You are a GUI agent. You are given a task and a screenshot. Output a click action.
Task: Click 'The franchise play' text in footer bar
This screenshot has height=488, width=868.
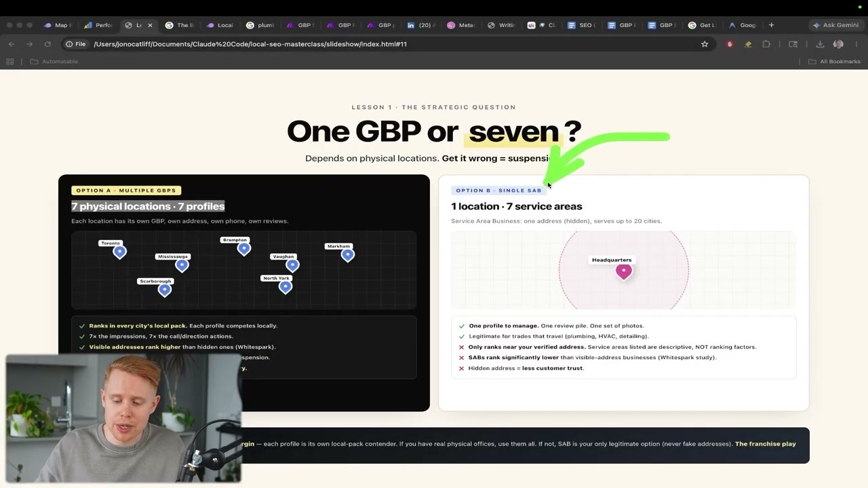pyautogui.click(x=766, y=444)
